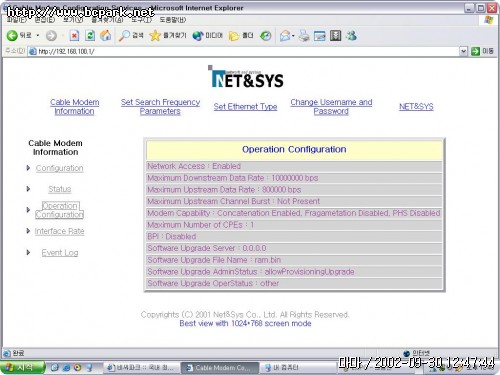
Task: Click the 'Maximum Upstream Data Rate' row
Action: coord(294,190)
